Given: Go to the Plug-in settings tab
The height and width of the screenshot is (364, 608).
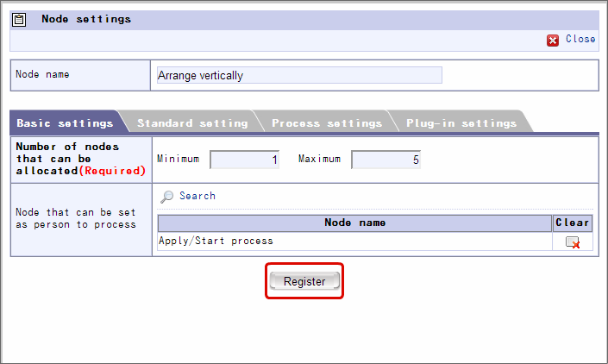Looking at the screenshot, I should pos(461,123).
